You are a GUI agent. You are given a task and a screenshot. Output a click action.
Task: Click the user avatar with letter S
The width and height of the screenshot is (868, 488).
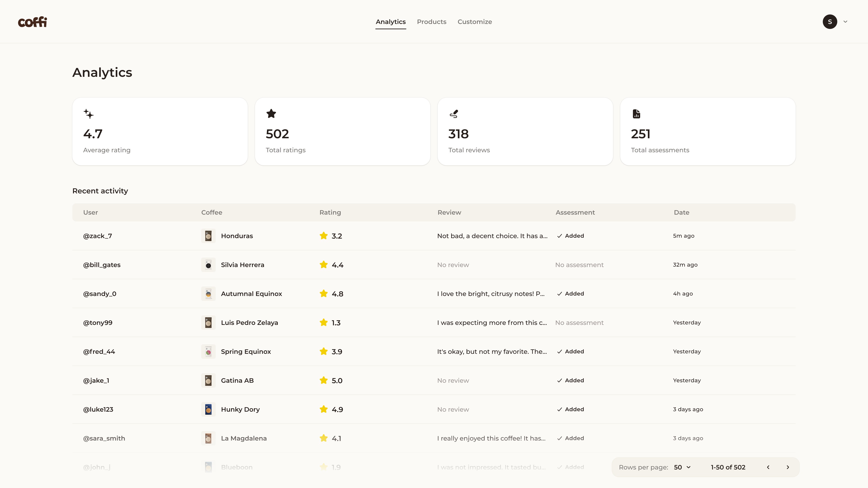(830, 22)
